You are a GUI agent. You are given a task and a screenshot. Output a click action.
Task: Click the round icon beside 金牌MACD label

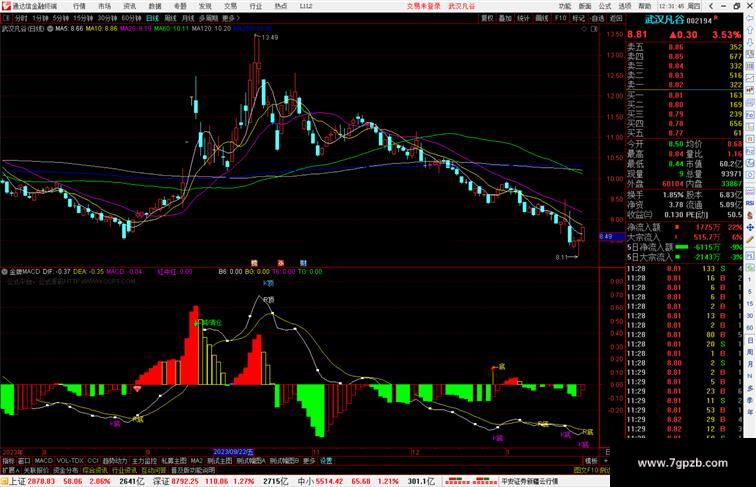[x=4, y=272]
